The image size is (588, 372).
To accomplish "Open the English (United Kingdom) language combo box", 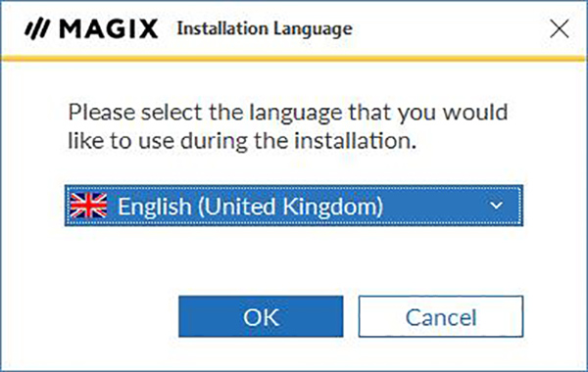I will coord(294,206).
